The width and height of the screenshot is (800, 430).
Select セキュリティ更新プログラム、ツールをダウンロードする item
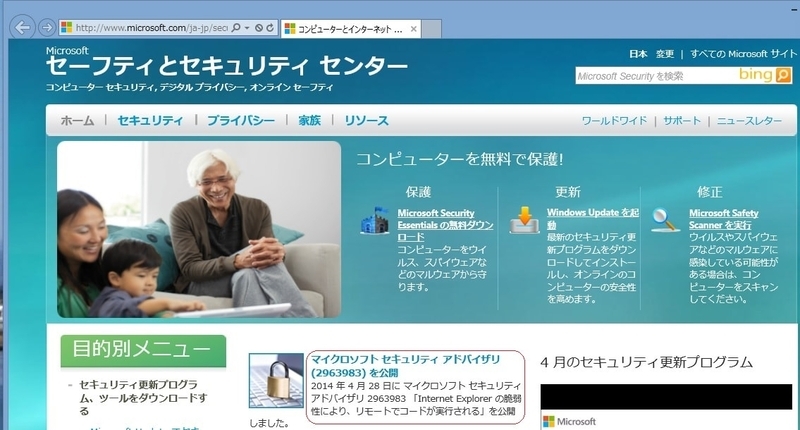[143, 398]
